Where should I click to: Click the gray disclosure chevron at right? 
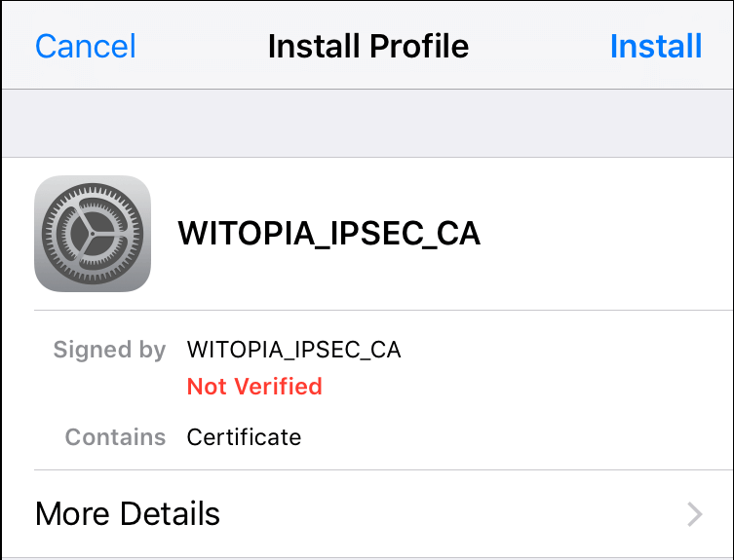pos(695,514)
